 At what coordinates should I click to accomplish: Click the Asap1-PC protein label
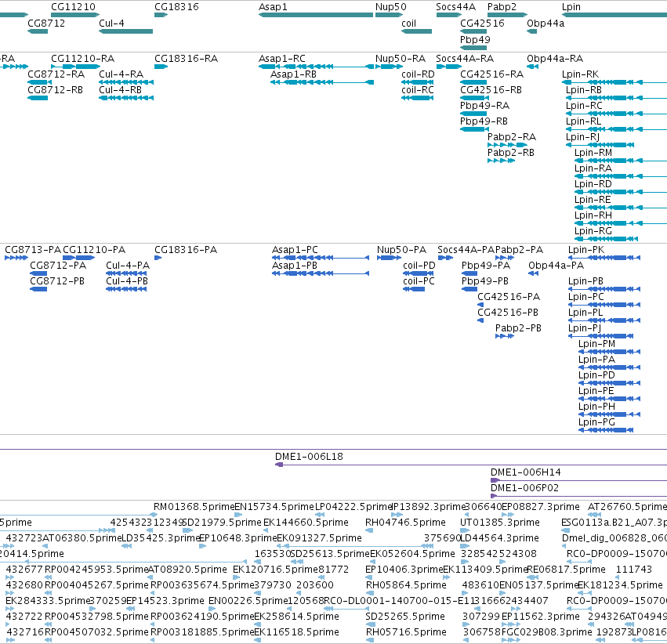(x=295, y=249)
